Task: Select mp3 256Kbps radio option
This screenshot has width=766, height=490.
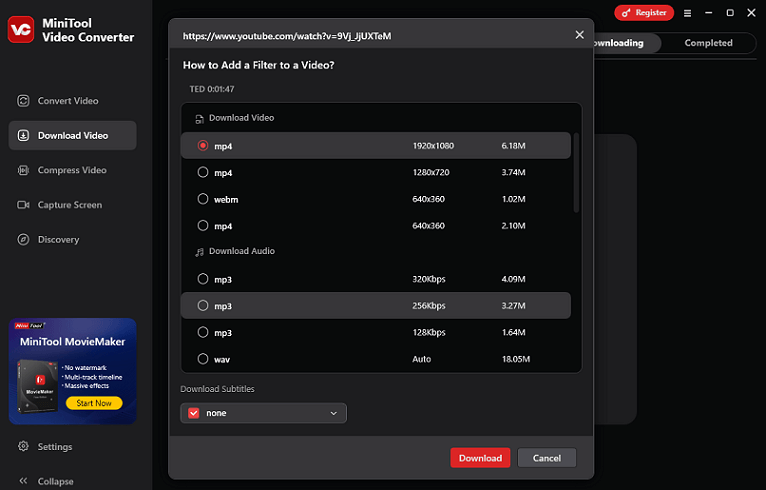Action: pyautogui.click(x=203, y=305)
